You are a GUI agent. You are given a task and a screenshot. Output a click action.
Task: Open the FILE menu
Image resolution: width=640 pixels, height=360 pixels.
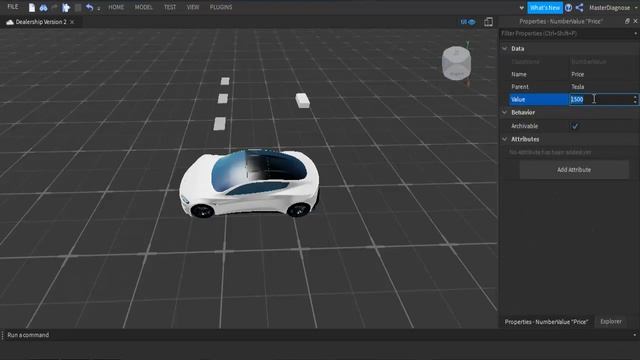13,7
